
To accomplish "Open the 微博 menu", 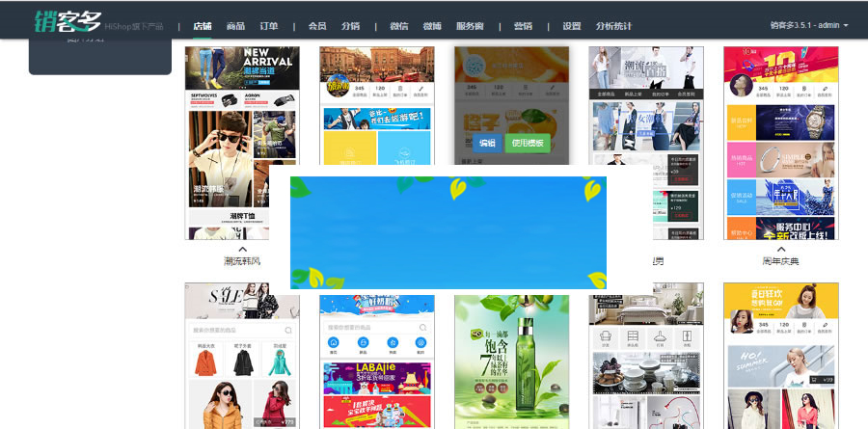I will tap(432, 26).
